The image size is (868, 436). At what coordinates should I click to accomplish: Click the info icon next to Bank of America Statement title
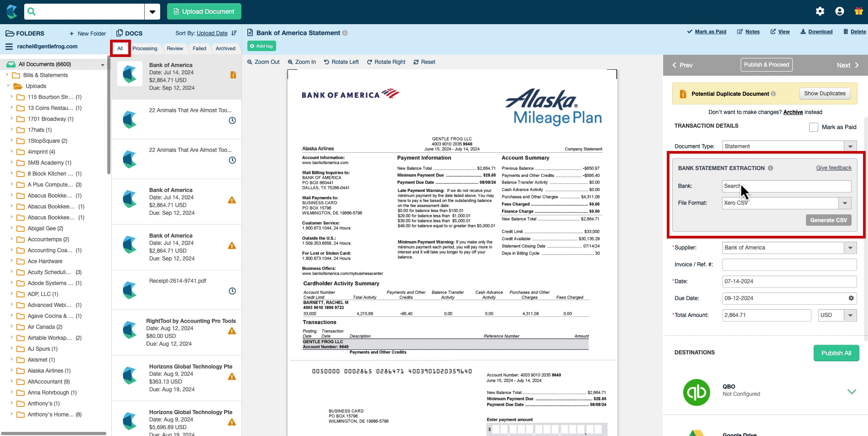(345, 33)
